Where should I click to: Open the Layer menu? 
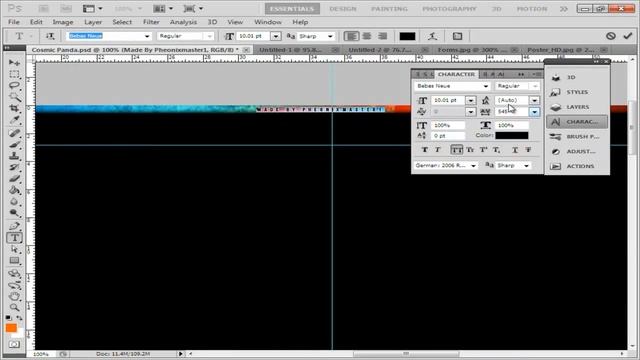(x=93, y=22)
